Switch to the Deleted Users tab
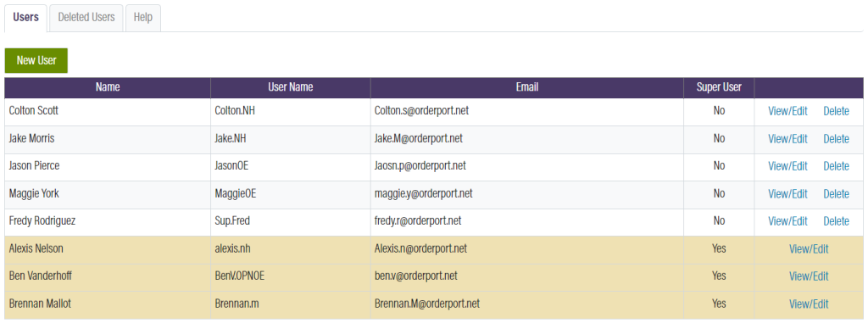The image size is (868, 323). point(86,17)
